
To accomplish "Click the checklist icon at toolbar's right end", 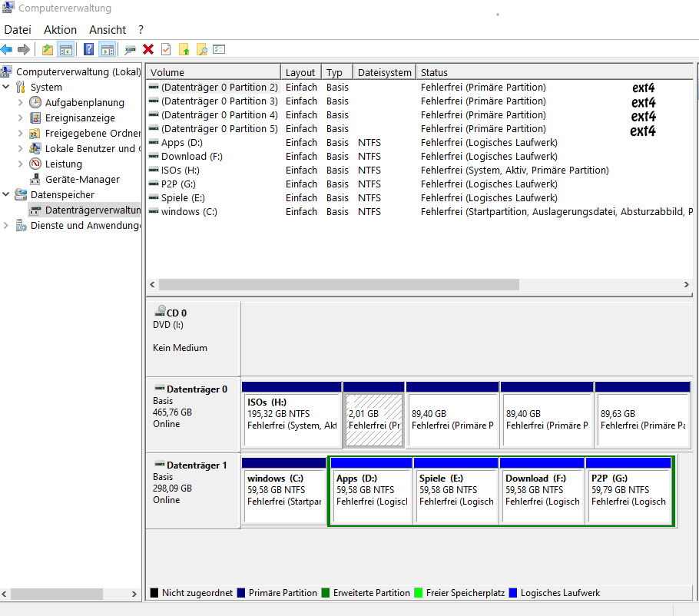I will point(220,49).
